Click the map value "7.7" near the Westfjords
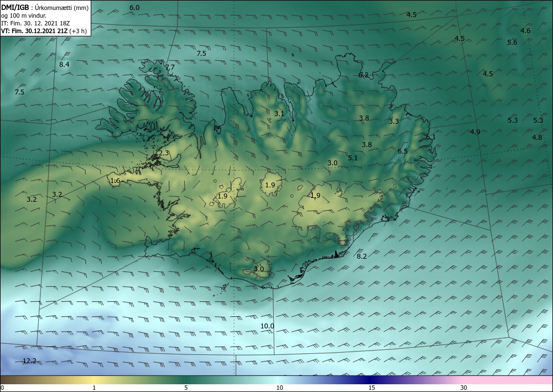The height and width of the screenshot is (392, 553). click(170, 67)
